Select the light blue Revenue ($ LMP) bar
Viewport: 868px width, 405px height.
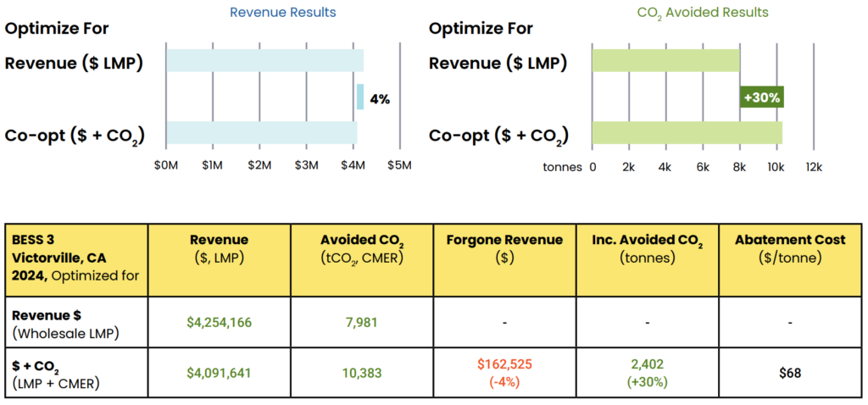pyautogui.click(x=264, y=62)
